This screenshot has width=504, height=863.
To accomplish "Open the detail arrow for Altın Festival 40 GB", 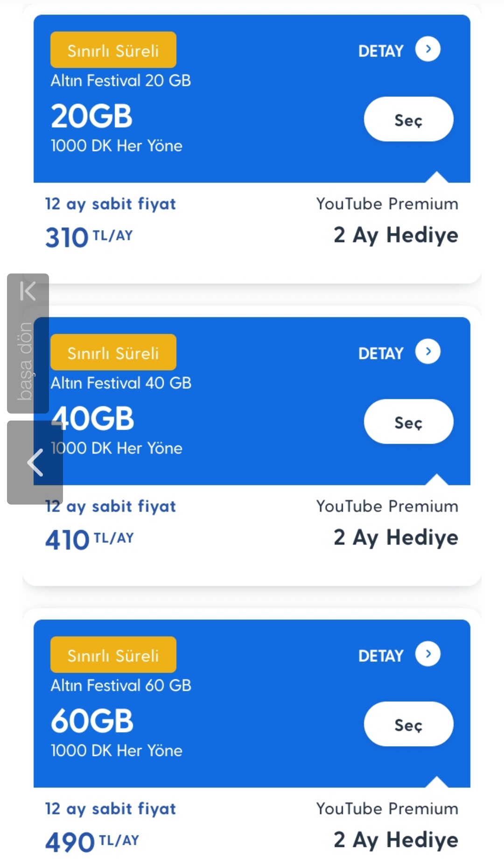I will pyautogui.click(x=428, y=351).
